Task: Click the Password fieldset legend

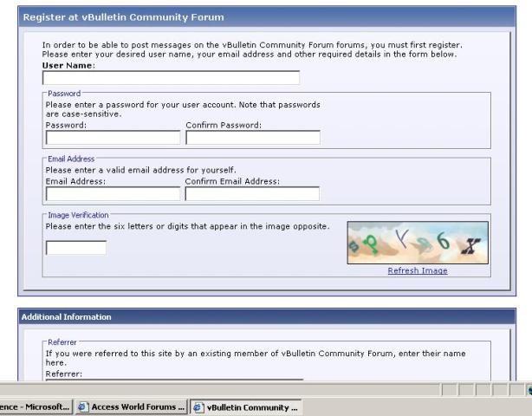Action: [64, 94]
